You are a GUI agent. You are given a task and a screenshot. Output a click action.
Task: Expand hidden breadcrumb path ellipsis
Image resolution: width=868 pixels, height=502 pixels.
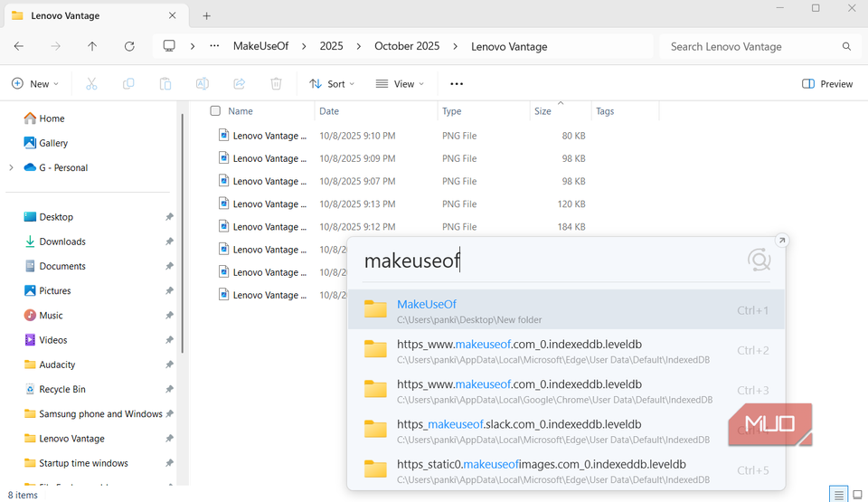pyautogui.click(x=214, y=46)
